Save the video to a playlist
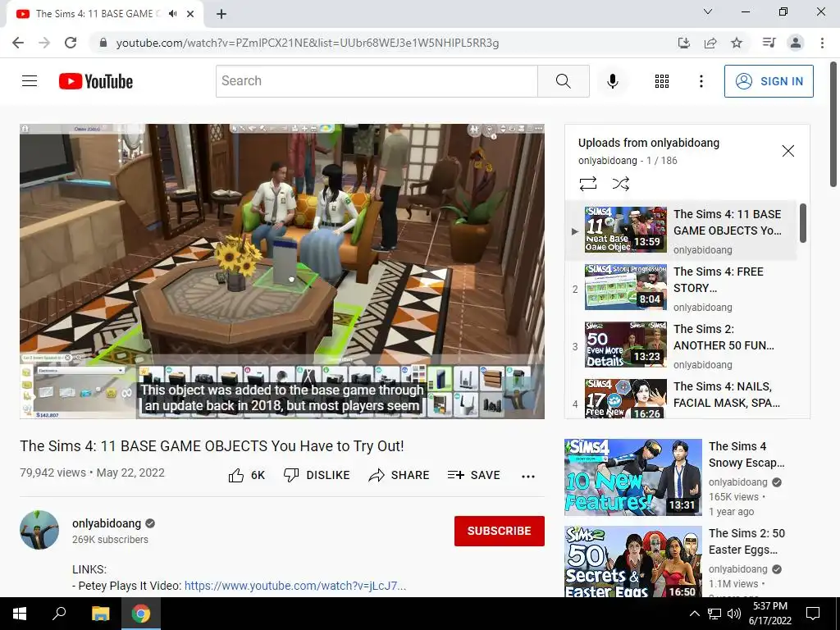Image resolution: width=840 pixels, height=630 pixels. [x=473, y=475]
